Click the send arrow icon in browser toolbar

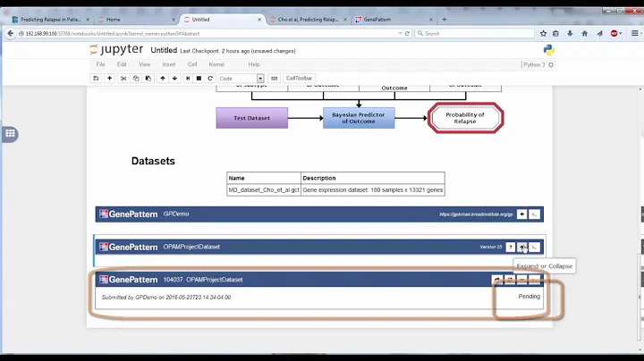tap(599, 34)
